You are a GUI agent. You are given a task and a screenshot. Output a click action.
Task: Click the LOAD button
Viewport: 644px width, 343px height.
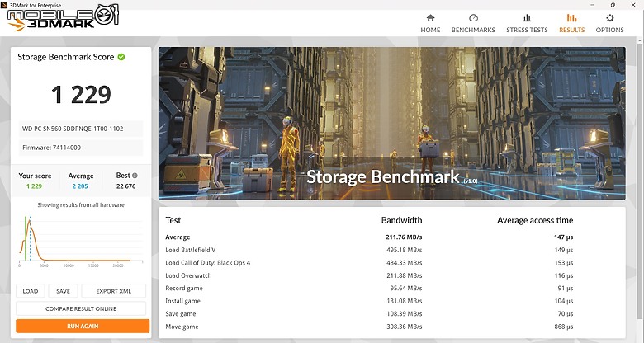point(31,291)
